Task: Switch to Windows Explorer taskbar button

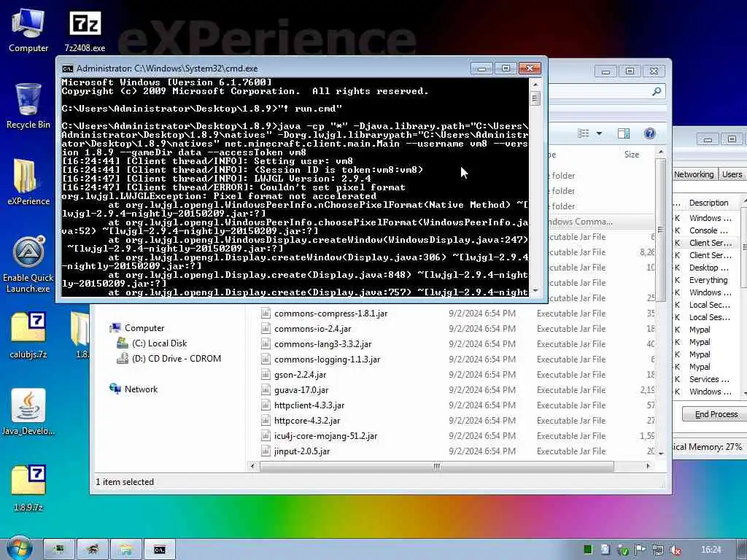Action: (125, 550)
